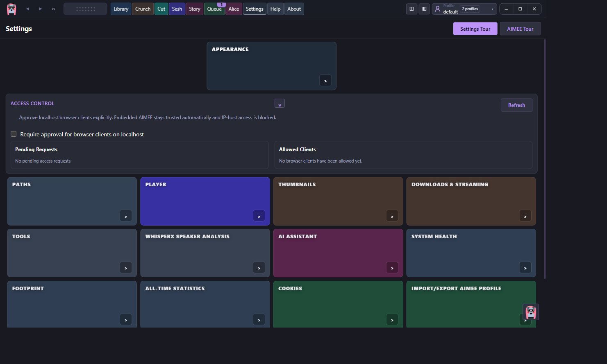Click the 2 profiles badge
607x364 pixels.
point(470,9)
